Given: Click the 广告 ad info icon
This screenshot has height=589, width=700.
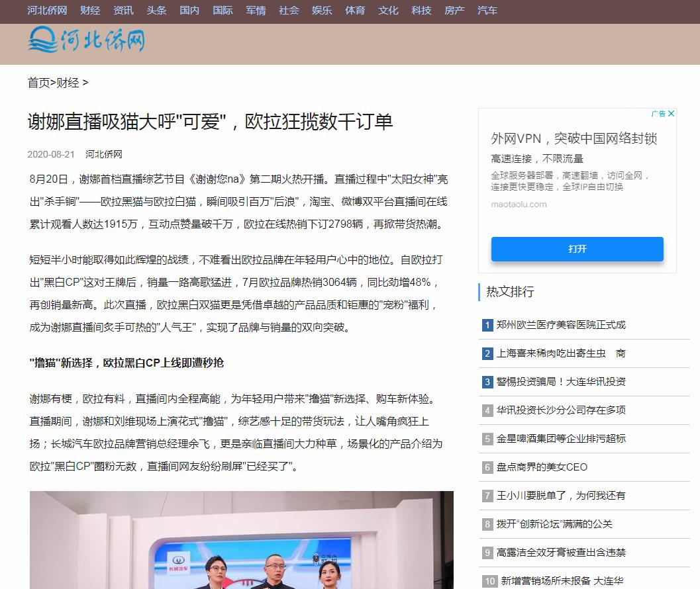Looking at the screenshot, I should pos(658,113).
